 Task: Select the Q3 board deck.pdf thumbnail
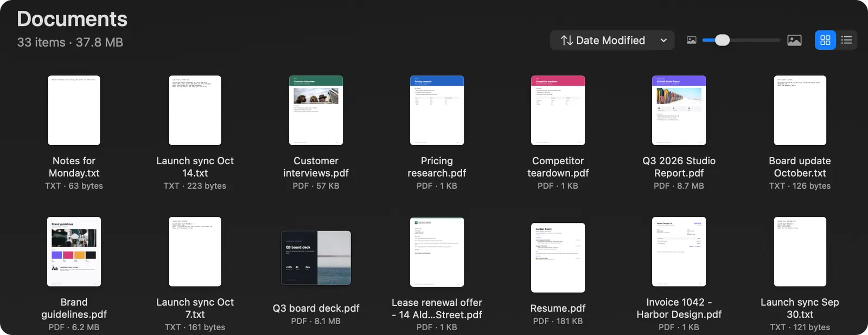[x=316, y=257]
